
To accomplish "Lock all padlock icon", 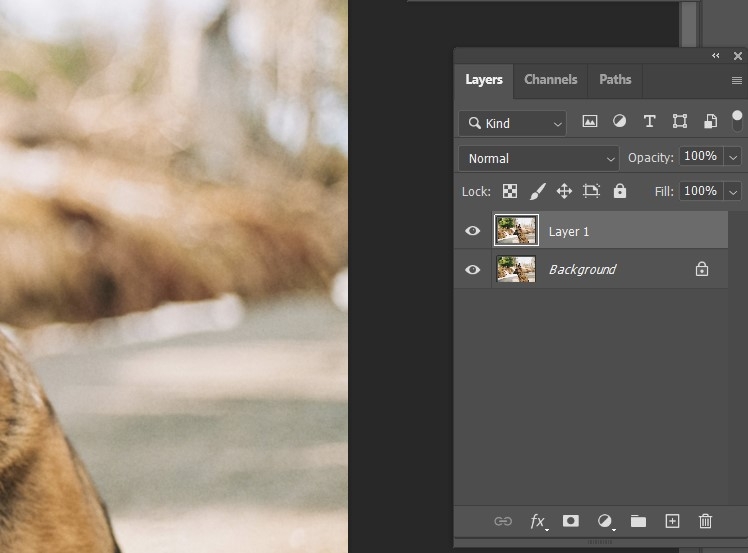I will [620, 191].
